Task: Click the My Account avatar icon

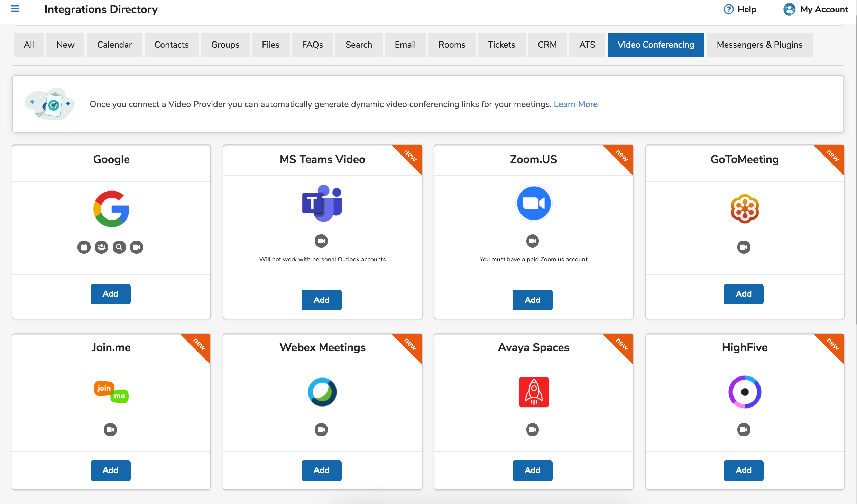Action: tap(789, 9)
